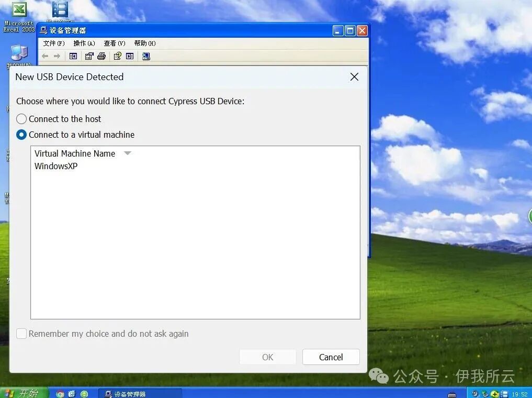Cancel the New USB Device Detected dialog

click(331, 357)
